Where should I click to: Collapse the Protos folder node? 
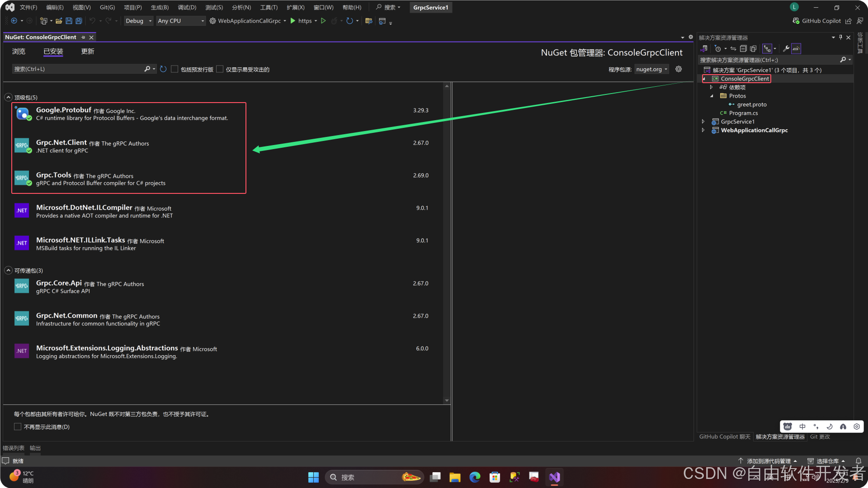point(711,96)
